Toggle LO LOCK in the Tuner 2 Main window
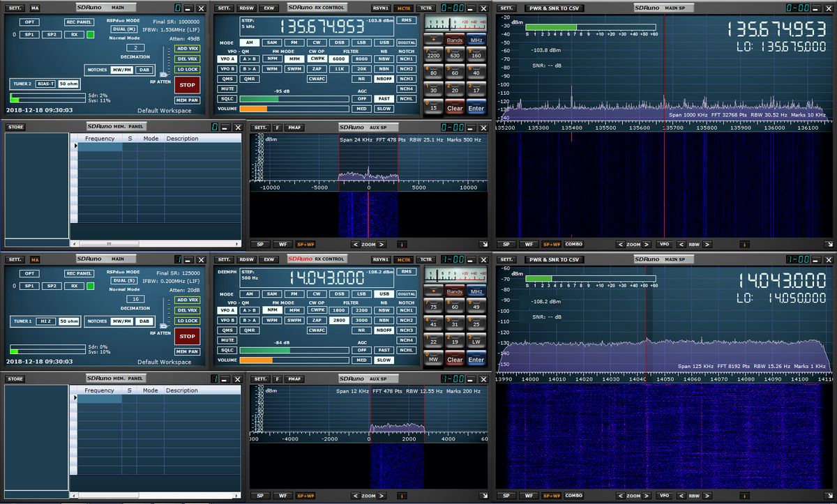 [x=187, y=70]
